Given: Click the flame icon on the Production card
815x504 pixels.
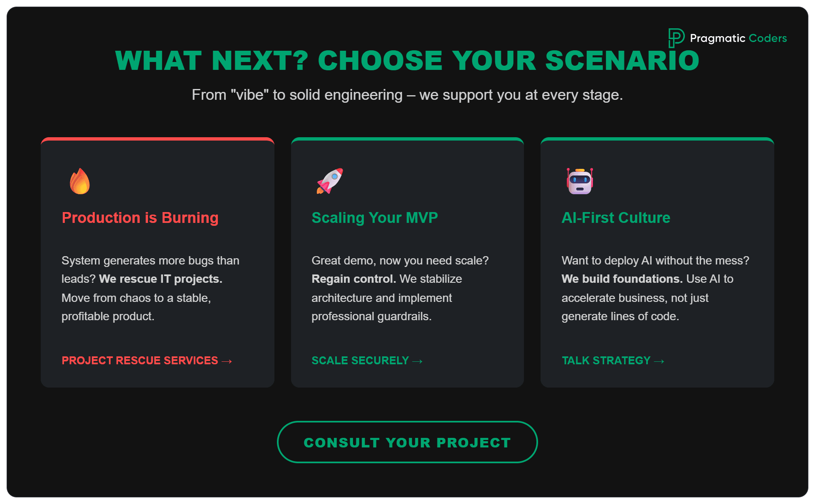Looking at the screenshot, I should click(x=80, y=180).
